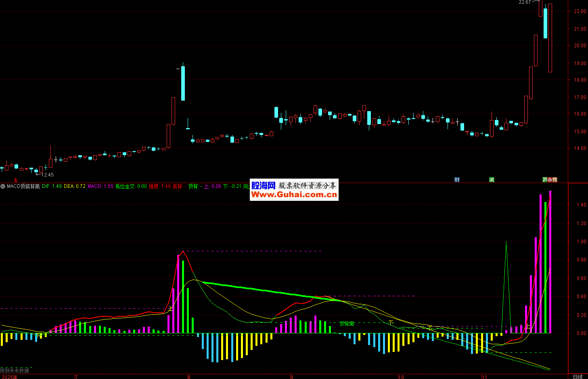
Task: Click the blue 财 financial marker icon
Action: click(x=457, y=180)
